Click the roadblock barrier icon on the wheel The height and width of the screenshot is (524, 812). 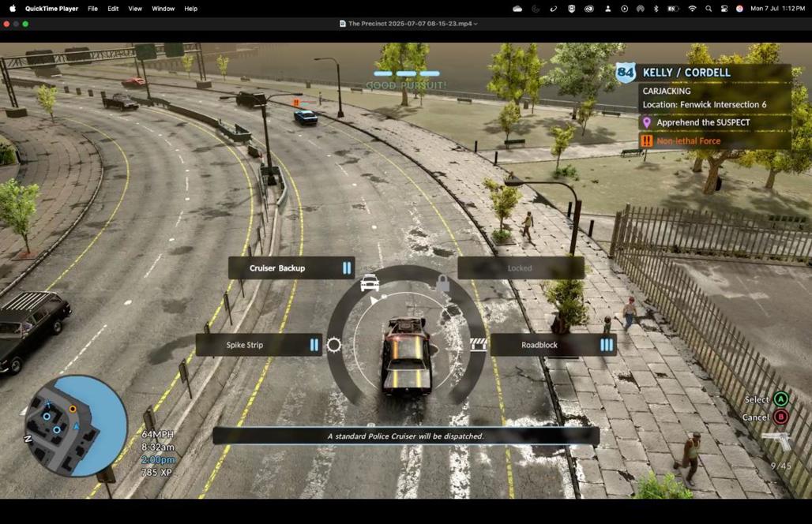click(x=479, y=345)
